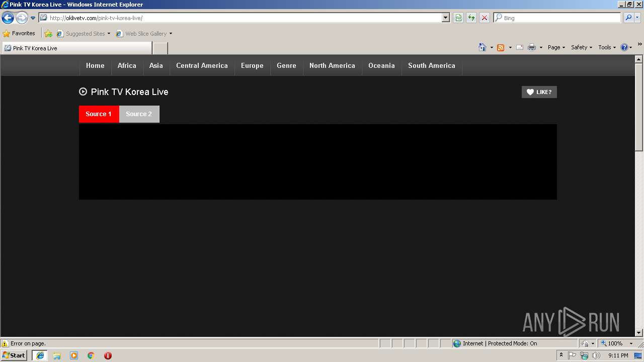Image resolution: width=644 pixels, height=362 pixels.
Task: Open the Media Player taskbar icon
Action: [x=74, y=355]
